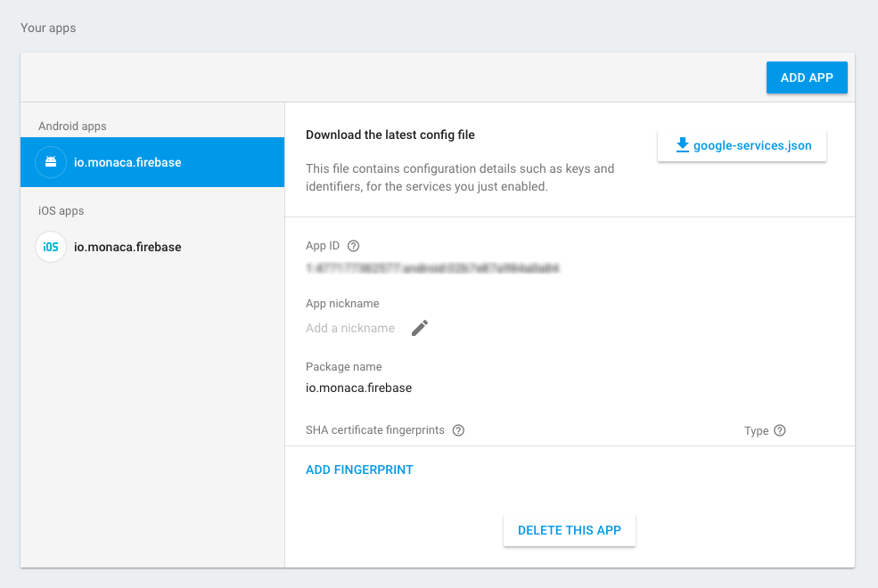Open the help icon next to App ID
Image resolution: width=878 pixels, height=588 pixels.
click(x=353, y=246)
